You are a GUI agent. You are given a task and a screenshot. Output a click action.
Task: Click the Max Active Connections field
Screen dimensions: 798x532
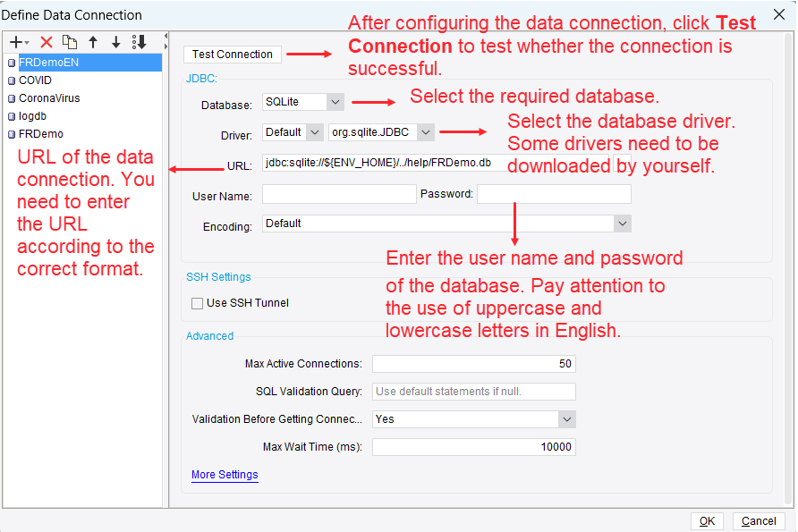pyautogui.click(x=473, y=364)
